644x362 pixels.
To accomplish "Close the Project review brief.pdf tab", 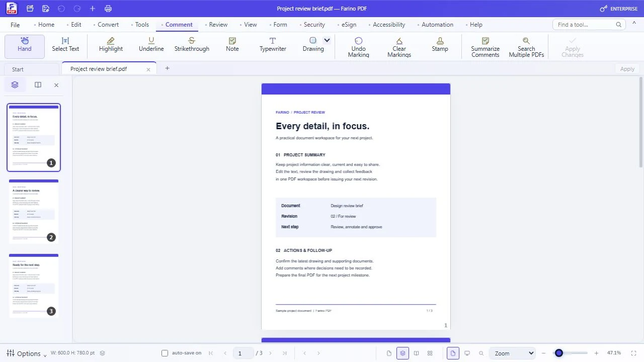I will [x=148, y=69].
